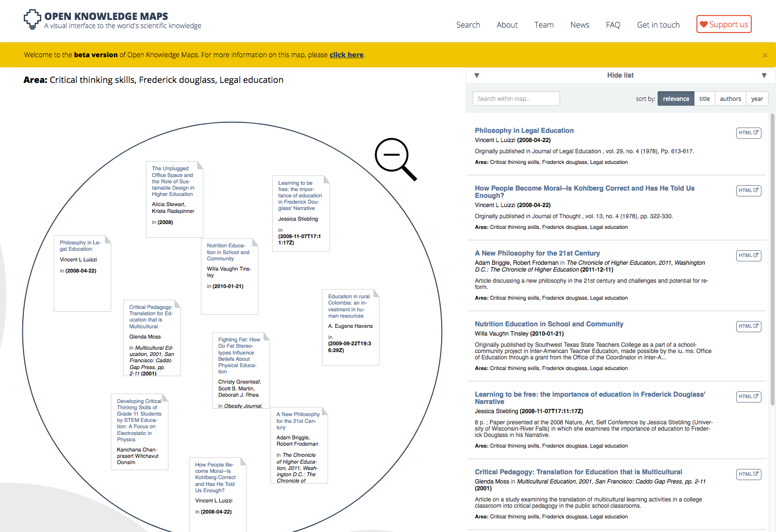The height and width of the screenshot is (532, 776).
Task: Select Fighting Fat paper card
Action: point(241,371)
